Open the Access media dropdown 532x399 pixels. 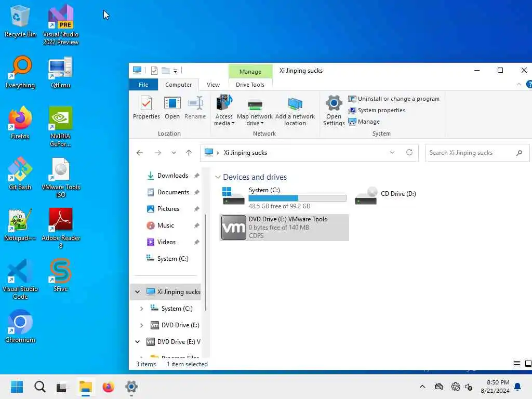point(224,111)
